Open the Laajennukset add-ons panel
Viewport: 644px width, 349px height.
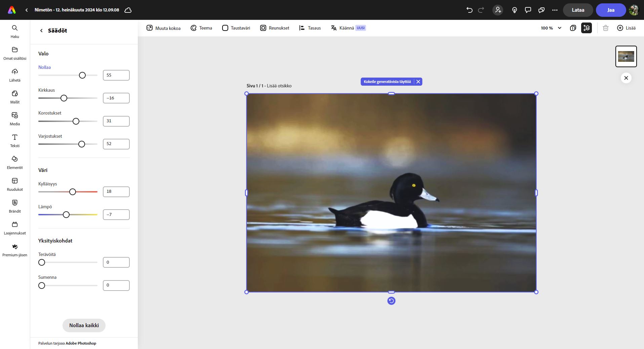coord(15,228)
